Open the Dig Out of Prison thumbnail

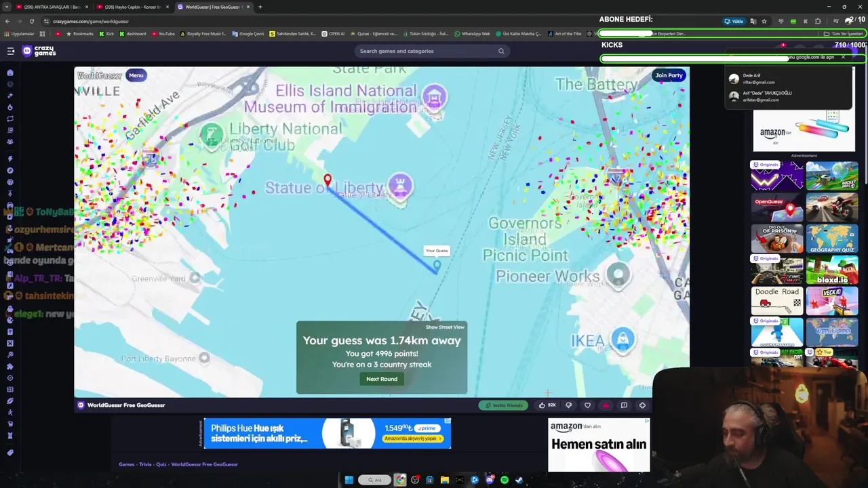coord(777,239)
